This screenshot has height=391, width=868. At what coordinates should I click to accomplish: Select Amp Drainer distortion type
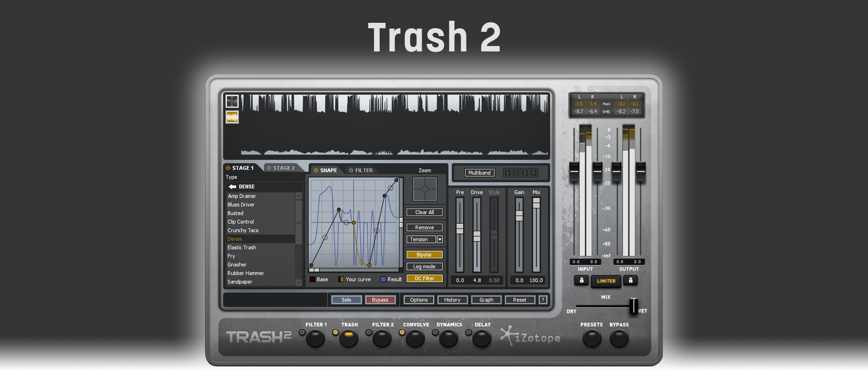tap(260, 196)
